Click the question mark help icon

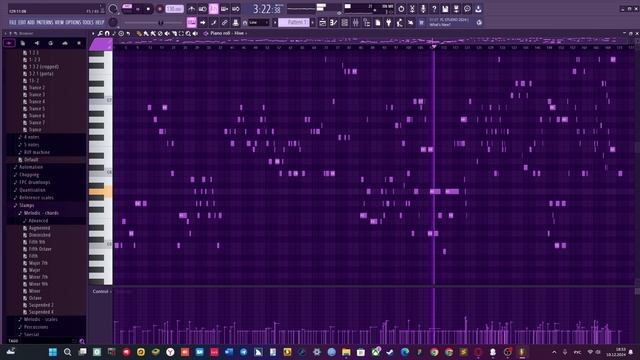434,9
